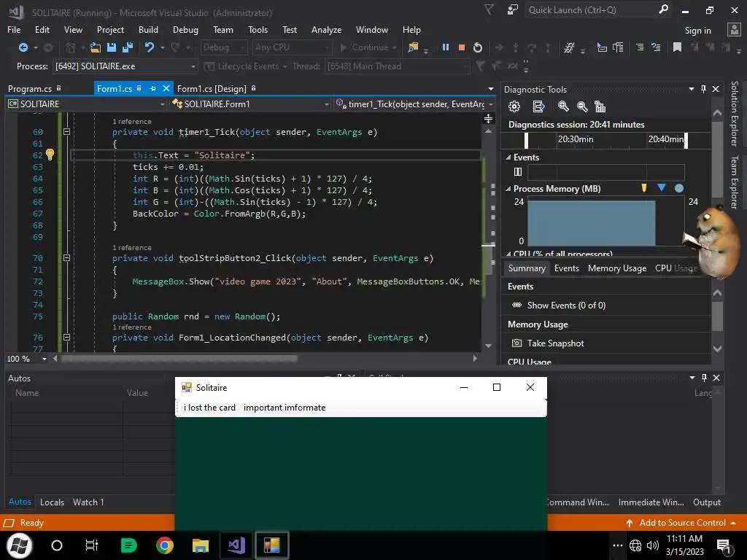
Task: Click the Navigate Backward arrow icon
Action: click(x=23, y=47)
